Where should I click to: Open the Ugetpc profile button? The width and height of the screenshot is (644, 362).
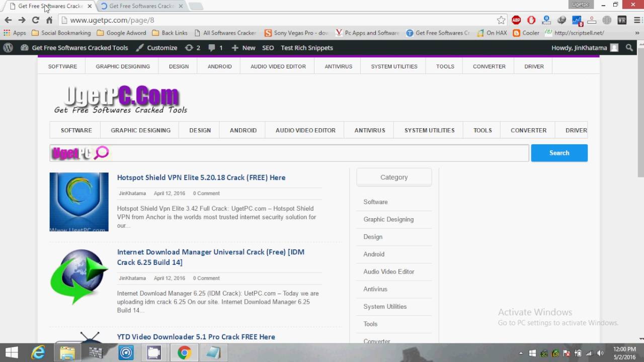(580, 5)
